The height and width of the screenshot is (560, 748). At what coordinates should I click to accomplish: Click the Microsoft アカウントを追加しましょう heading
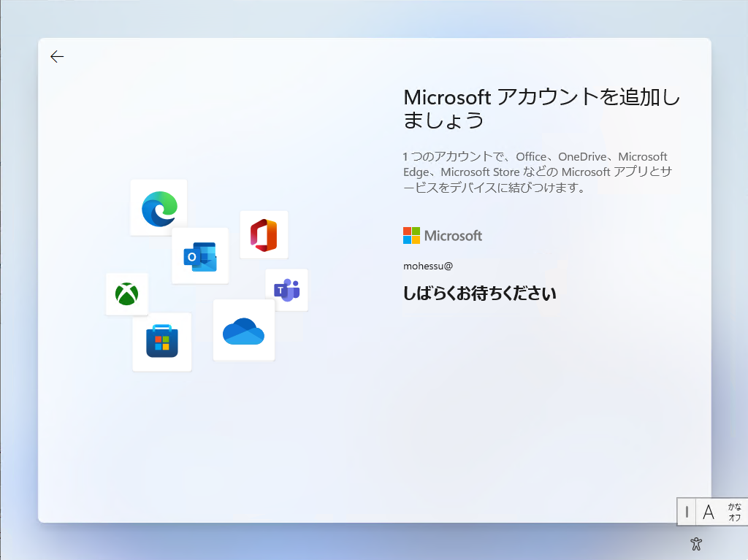click(x=541, y=109)
